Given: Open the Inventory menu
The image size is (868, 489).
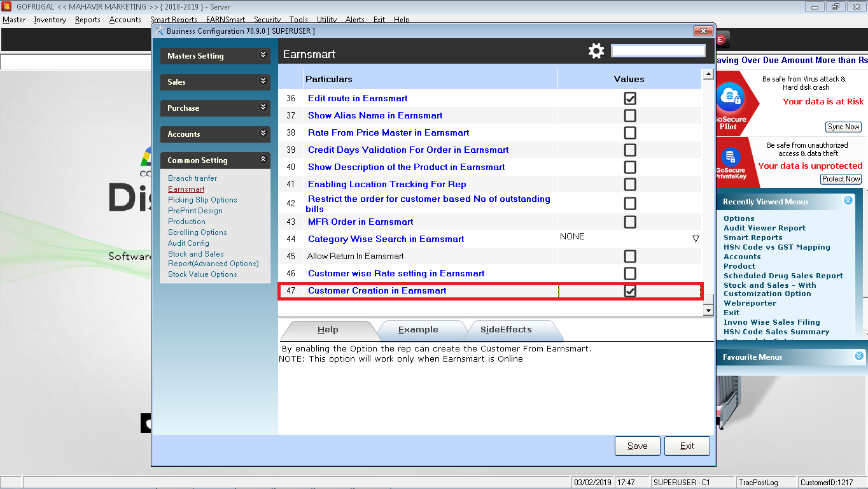Looking at the screenshot, I should [x=50, y=20].
